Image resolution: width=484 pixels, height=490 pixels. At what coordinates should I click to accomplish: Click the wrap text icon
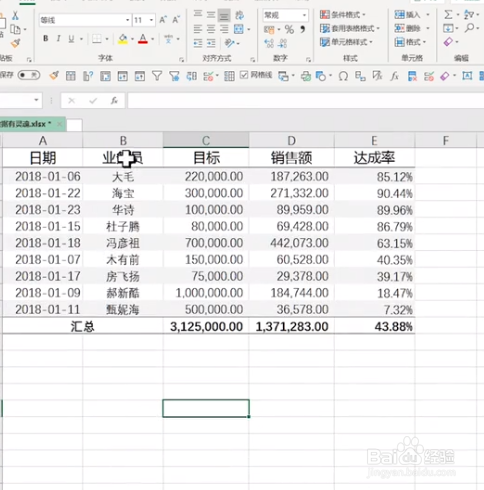(x=239, y=15)
